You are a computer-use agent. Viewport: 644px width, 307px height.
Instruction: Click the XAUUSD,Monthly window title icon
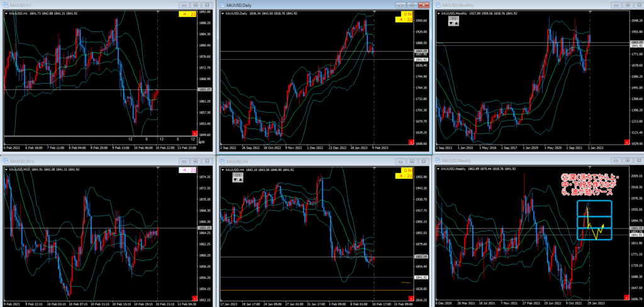438,4
